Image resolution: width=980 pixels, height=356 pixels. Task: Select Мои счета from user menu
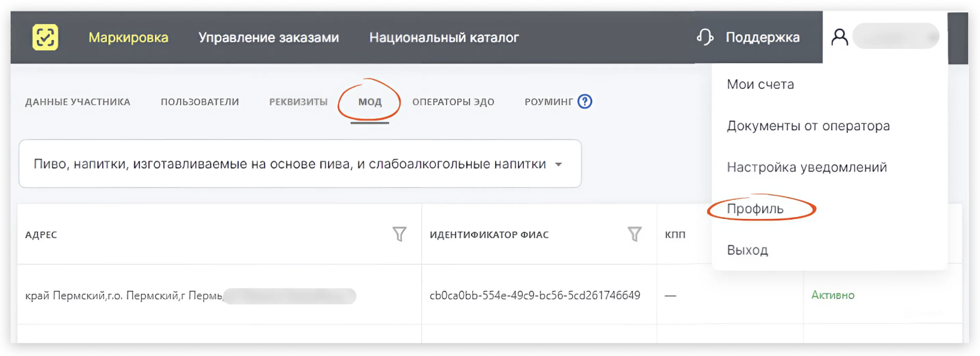coord(760,84)
